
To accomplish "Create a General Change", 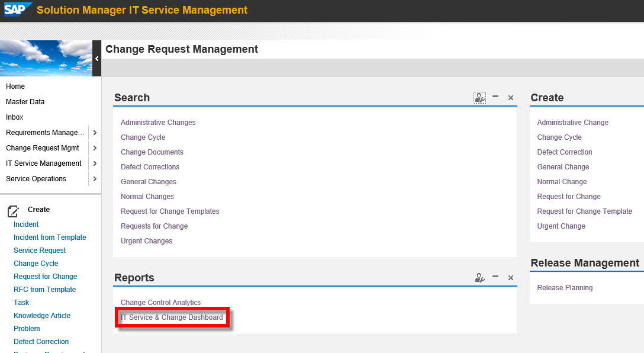I will (563, 167).
